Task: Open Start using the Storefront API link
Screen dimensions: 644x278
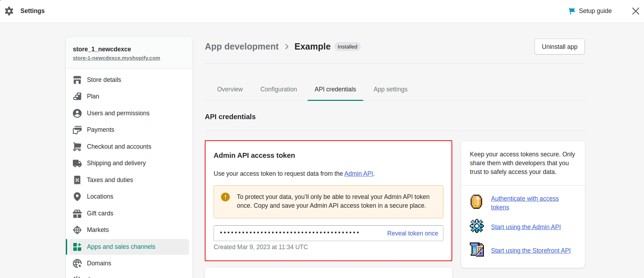Action: [531, 251]
